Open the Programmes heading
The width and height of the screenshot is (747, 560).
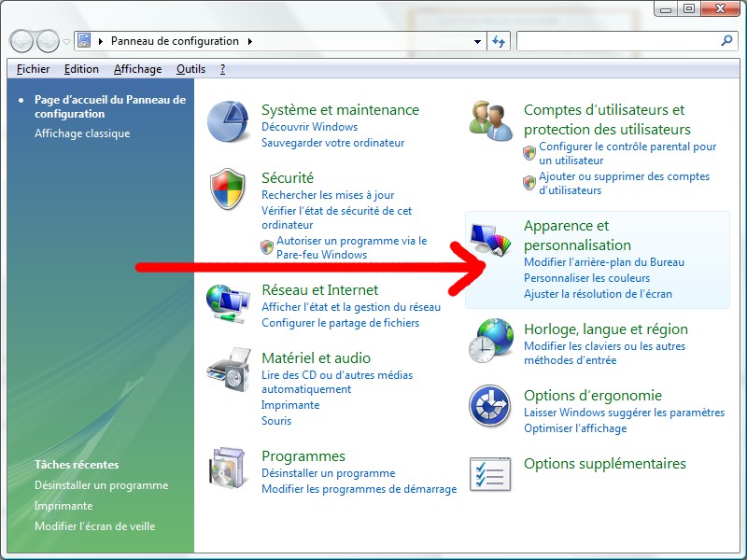point(303,456)
